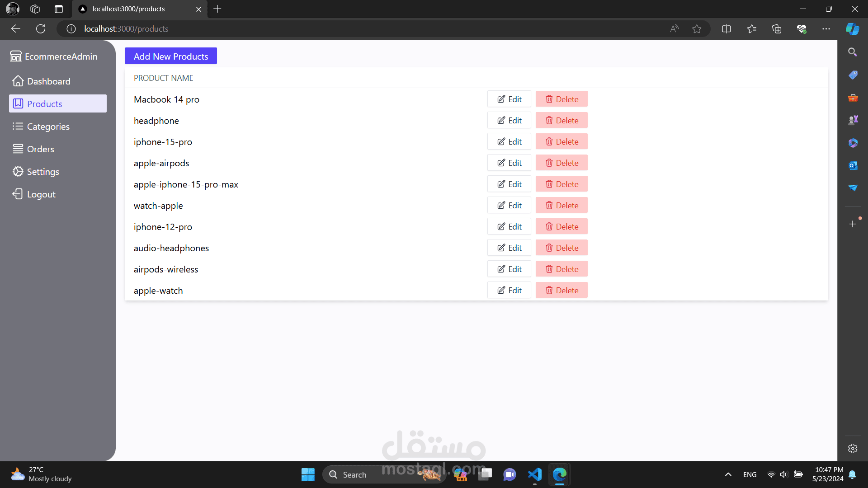Edit the iphone-15-pro product
The height and width of the screenshot is (488, 868).
click(509, 142)
